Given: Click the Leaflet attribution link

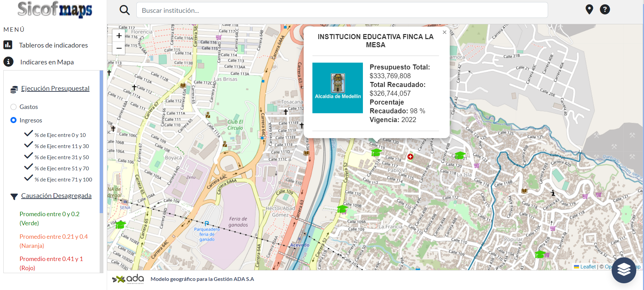Looking at the screenshot, I should tap(587, 267).
